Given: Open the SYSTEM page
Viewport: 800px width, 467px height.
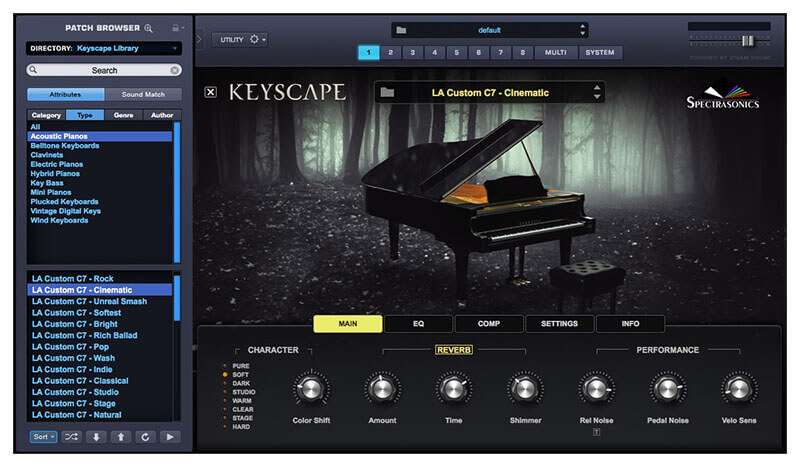Looking at the screenshot, I should click(600, 53).
